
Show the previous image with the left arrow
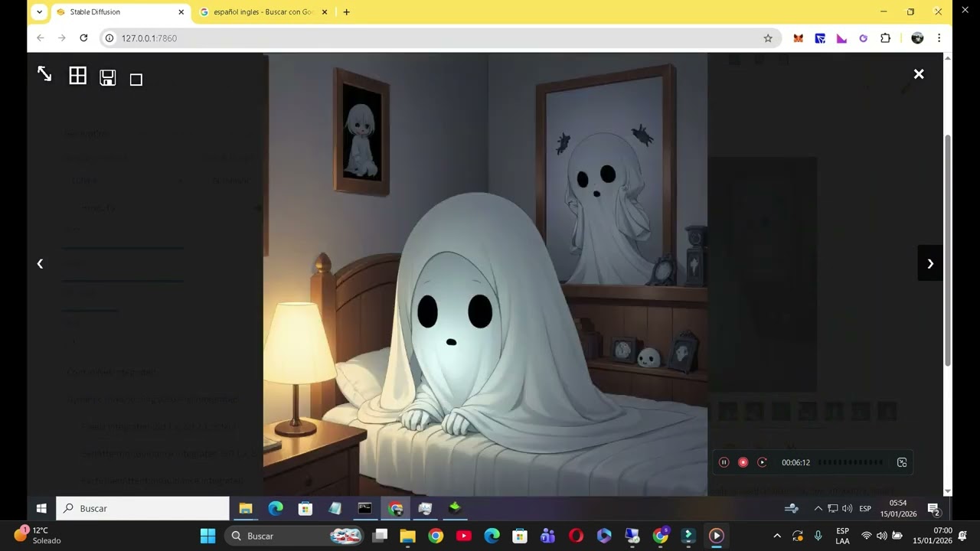click(x=40, y=263)
